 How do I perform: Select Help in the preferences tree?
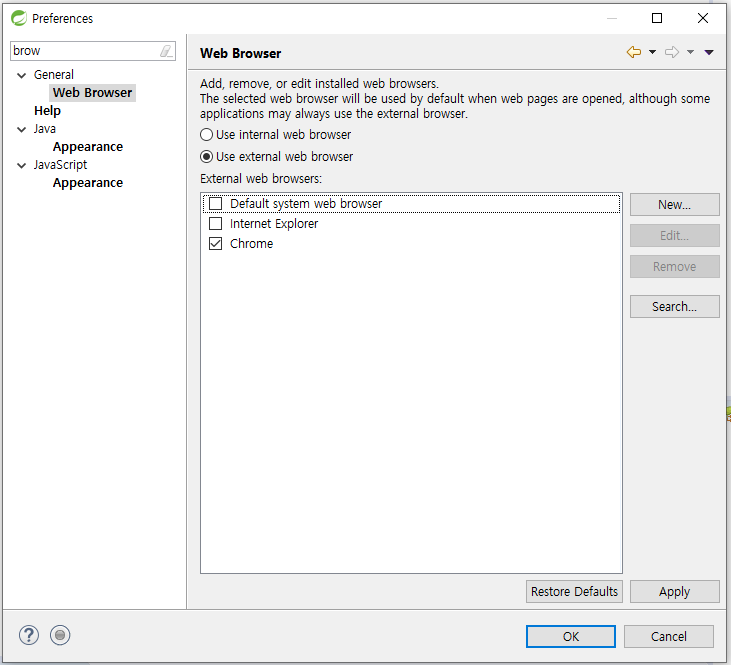point(48,111)
